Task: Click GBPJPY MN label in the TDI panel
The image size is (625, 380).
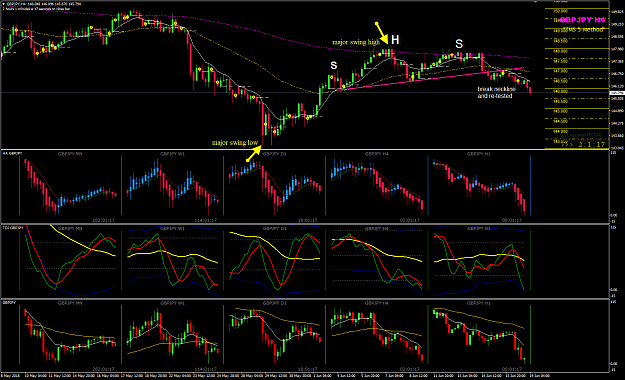Action: point(70,228)
